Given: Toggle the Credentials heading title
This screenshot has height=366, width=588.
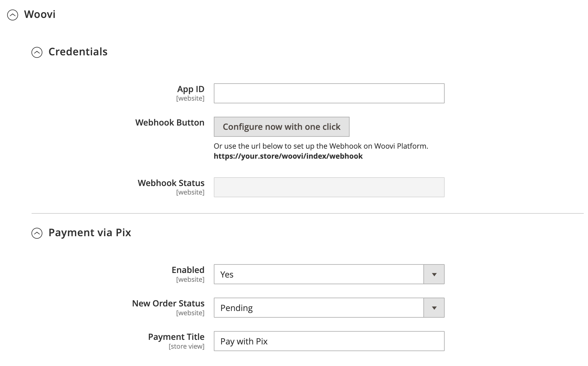Looking at the screenshot, I should 78,52.
